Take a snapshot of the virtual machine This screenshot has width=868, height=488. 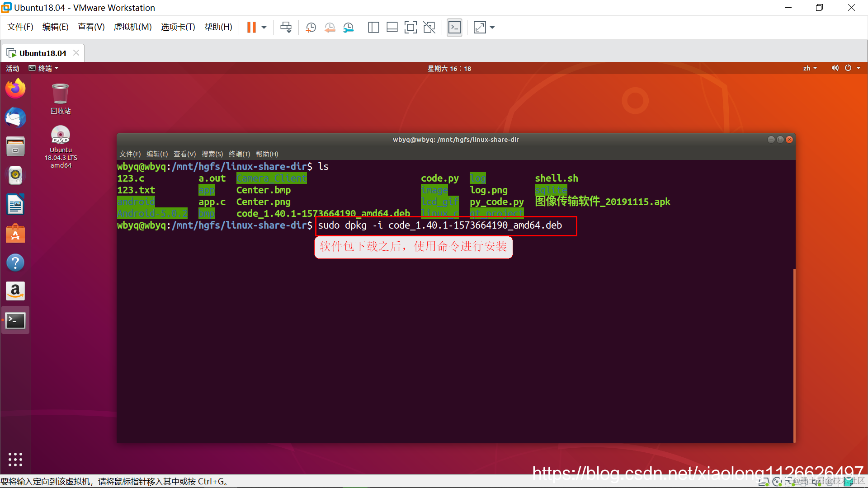(x=311, y=28)
